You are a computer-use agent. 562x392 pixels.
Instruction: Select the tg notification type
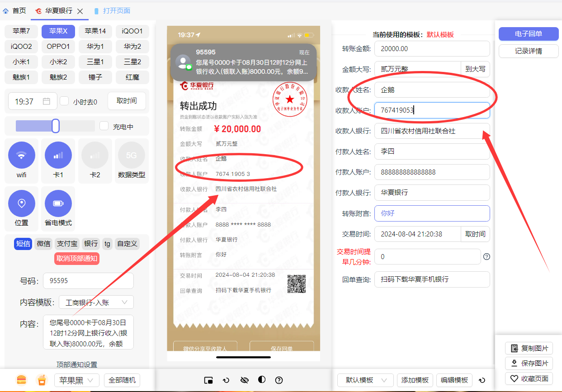tap(107, 244)
